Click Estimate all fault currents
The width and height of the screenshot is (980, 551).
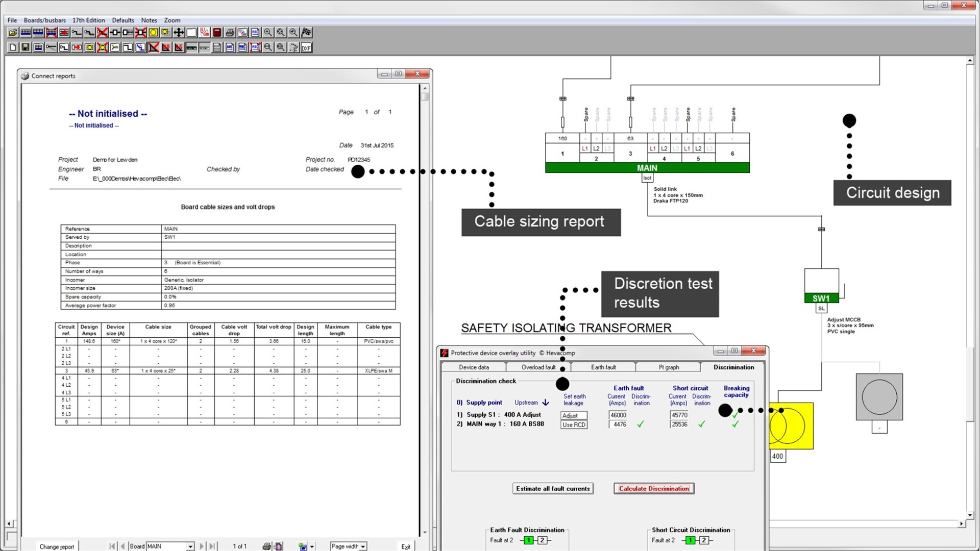(x=553, y=488)
